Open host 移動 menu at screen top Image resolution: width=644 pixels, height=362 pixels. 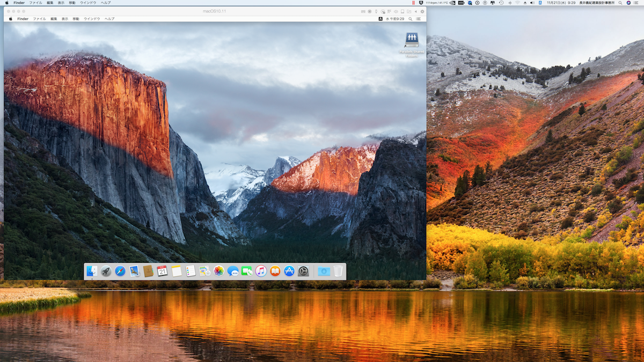tap(72, 3)
